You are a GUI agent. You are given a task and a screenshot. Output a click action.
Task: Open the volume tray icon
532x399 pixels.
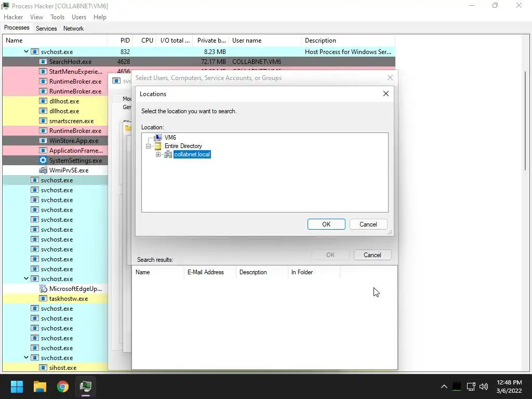(484, 387)
